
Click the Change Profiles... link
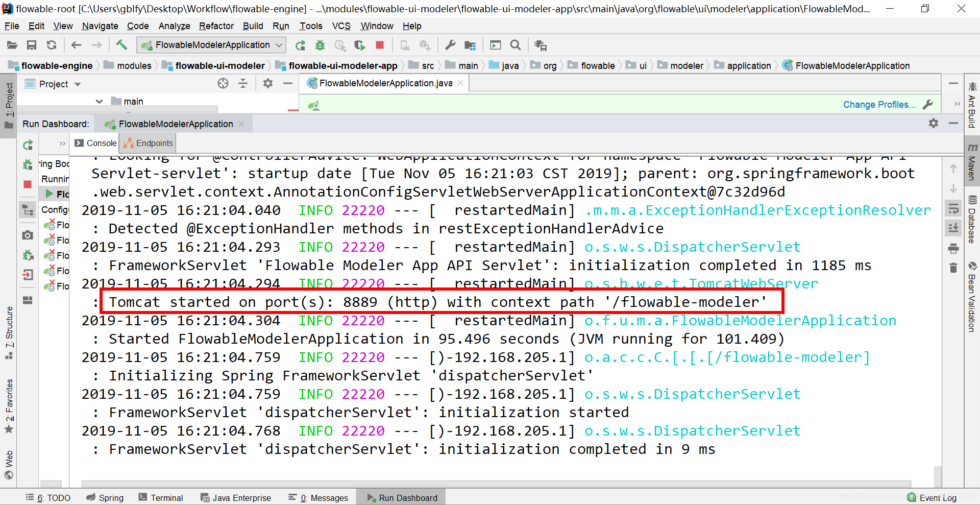pos(879,104)
